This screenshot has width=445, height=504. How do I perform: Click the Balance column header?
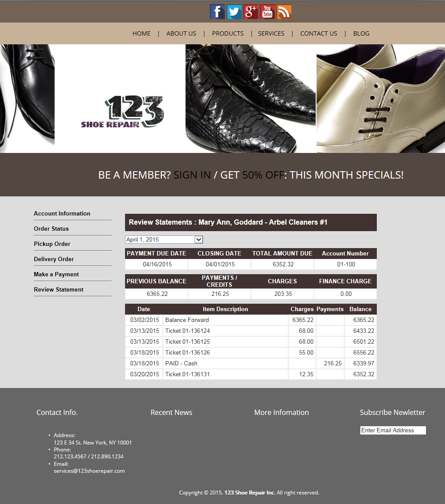point(360,309)
